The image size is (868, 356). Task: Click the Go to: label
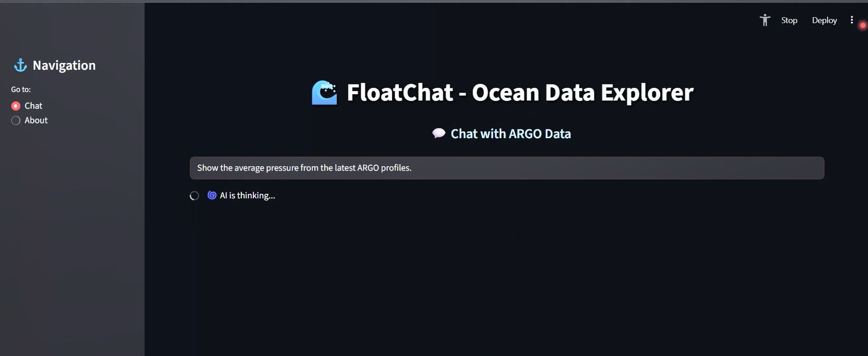tap(21, 90)
